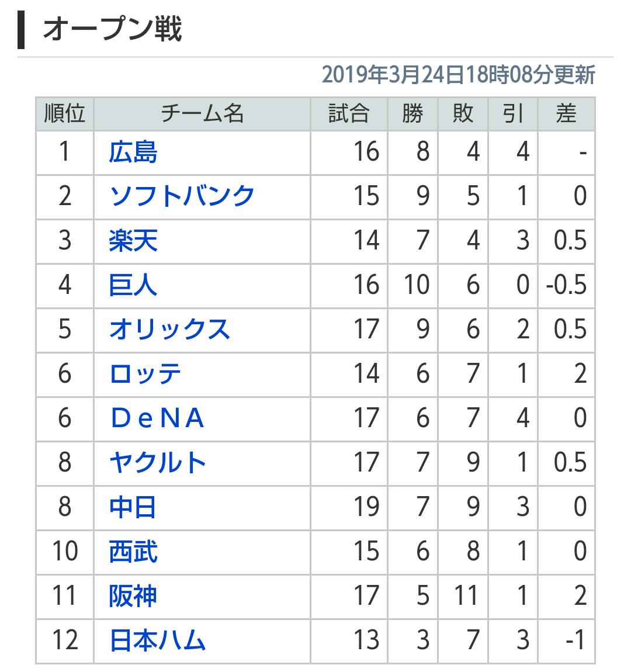631x672 pixels.
Task: Select the 試合 column header
Action: click(x=349, y=114)
